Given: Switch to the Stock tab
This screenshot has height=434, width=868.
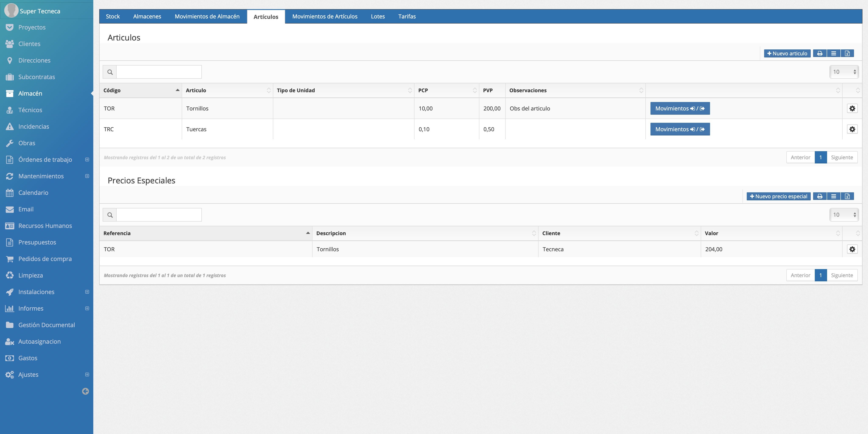Looking at the screenshot, I should pos(113,17).
